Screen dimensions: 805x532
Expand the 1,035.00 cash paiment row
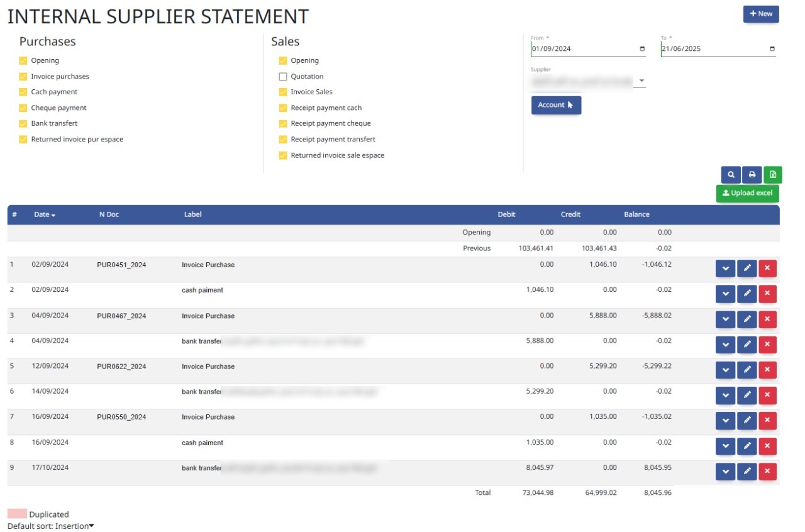point(726,446)
